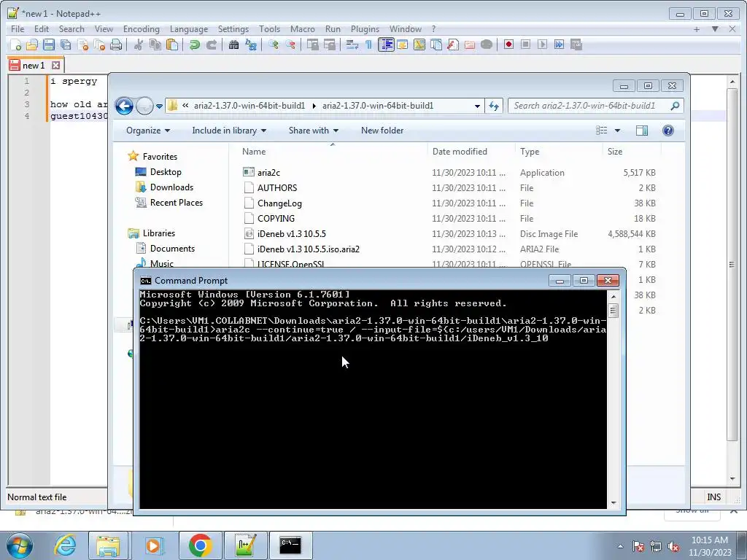
Task: Show or hide the Explorer preview pane
Action: 642,131
